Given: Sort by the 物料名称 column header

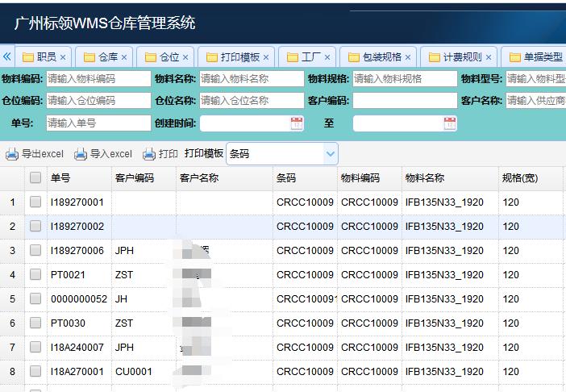Looking at the screenshot, I should point(424,178).
